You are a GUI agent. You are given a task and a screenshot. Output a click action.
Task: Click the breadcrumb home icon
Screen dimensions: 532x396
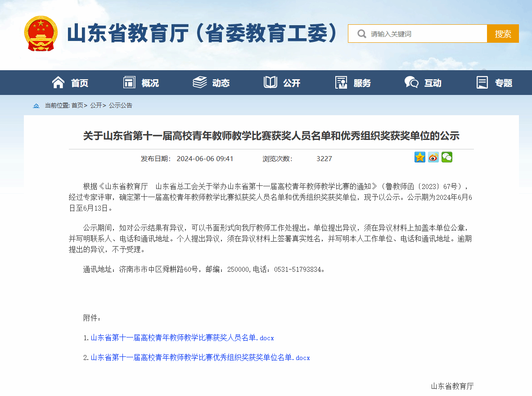(36, 106)
